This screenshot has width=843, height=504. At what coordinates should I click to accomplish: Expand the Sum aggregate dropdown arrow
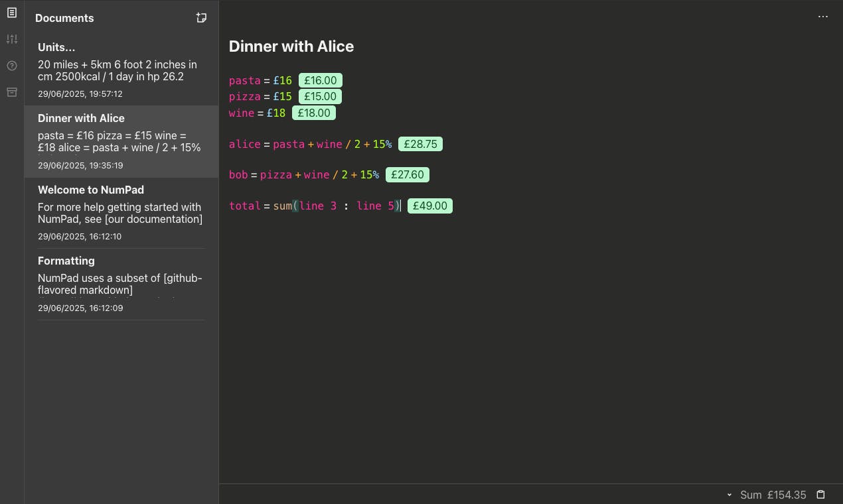tap(729, 495)
